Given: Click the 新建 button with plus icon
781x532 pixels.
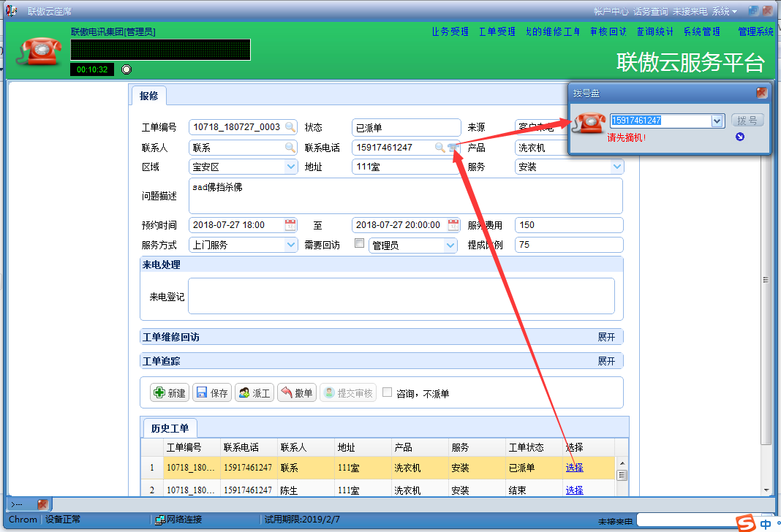Looking at the screenshot, I should point(169,393).
